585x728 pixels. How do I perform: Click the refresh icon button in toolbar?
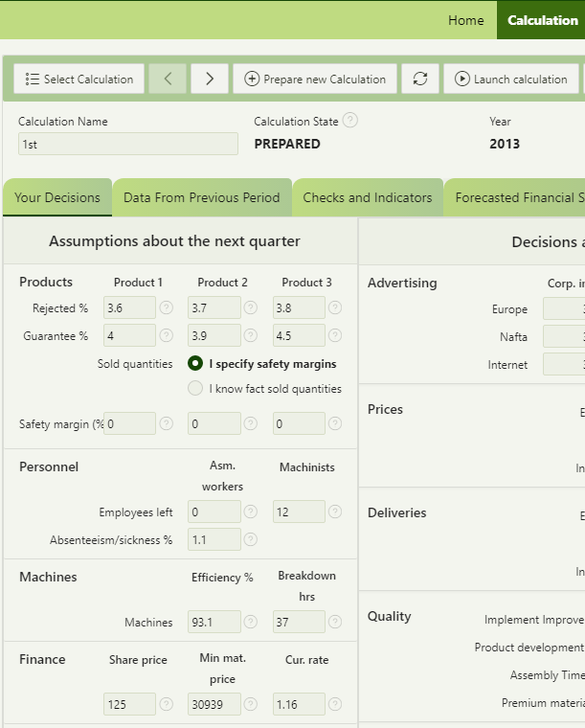420,79
